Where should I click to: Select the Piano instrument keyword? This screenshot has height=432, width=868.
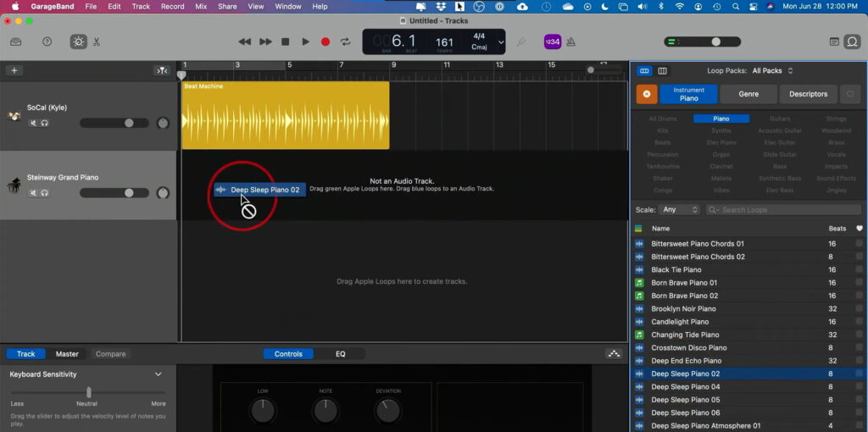[x=721, y=119]
